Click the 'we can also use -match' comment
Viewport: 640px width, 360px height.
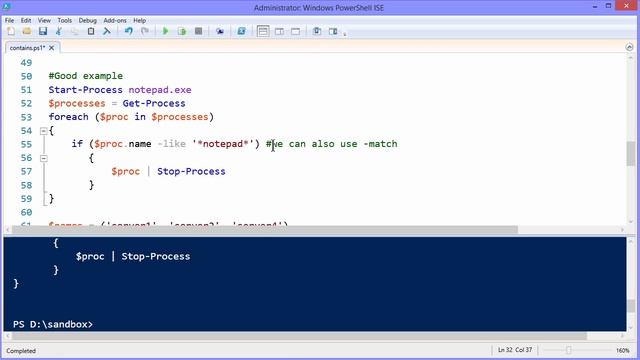coord(331,144)
